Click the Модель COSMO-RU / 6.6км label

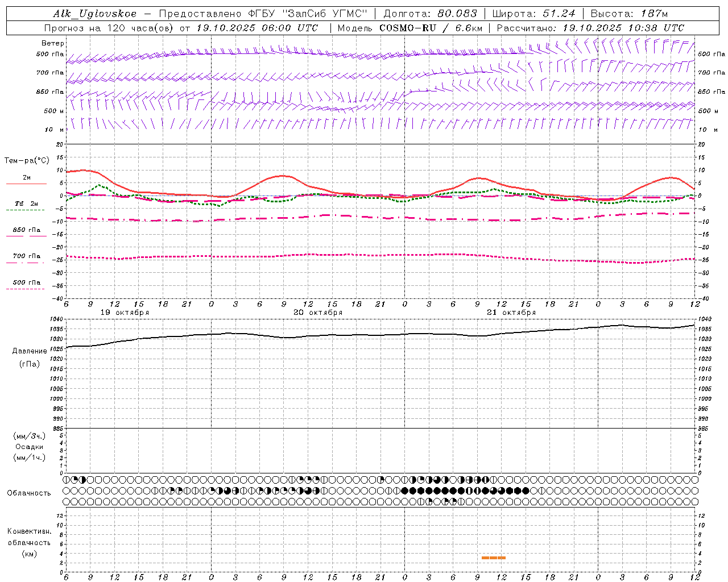(410, 28)
